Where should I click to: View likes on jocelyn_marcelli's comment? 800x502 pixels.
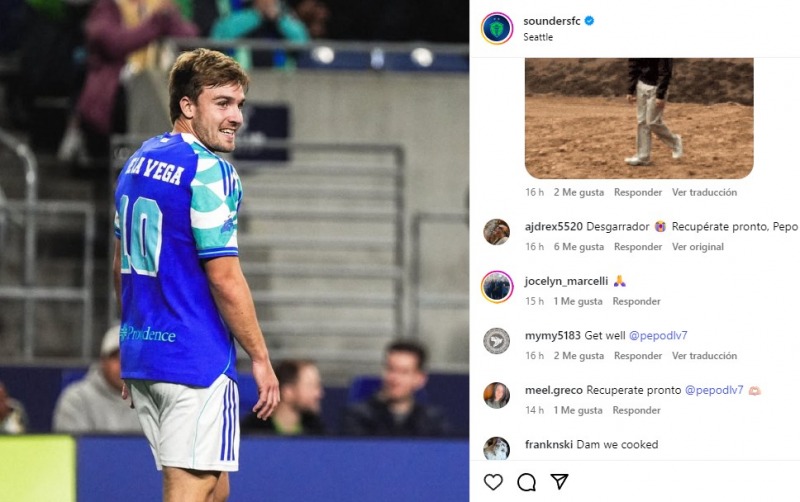tap(578, 301)
